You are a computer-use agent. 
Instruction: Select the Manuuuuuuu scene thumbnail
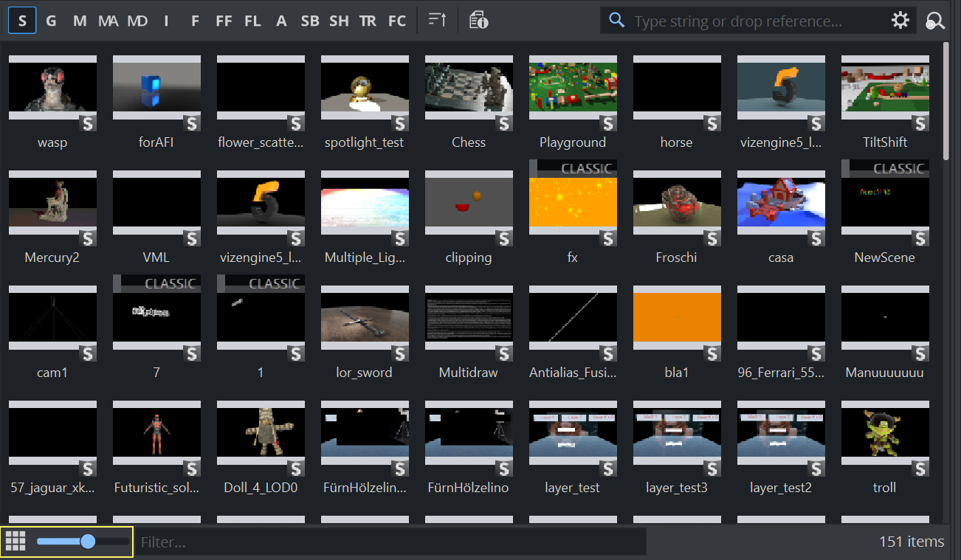coord(885,317)
